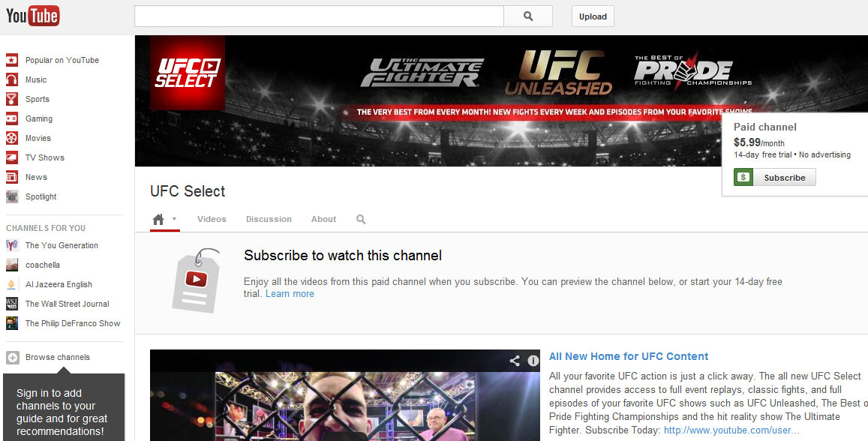This screenshot has height=441, width=868.
Task: Click the Spotlight icon in sidebar
Action: 11,196
